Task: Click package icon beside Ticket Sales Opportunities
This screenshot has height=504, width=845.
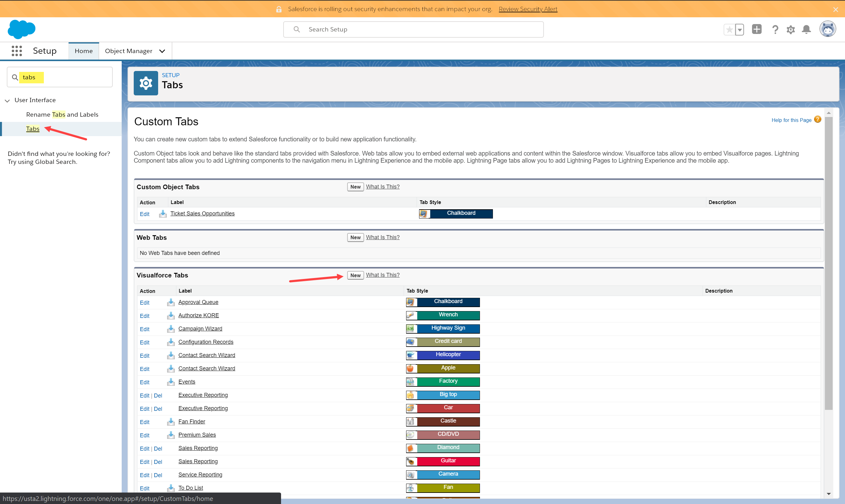Action: 163,214
